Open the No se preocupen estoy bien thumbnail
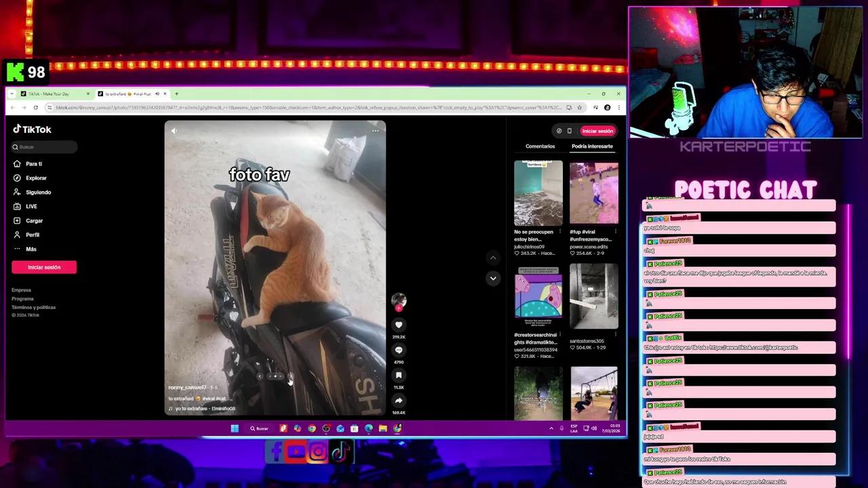 pos(538,193)
